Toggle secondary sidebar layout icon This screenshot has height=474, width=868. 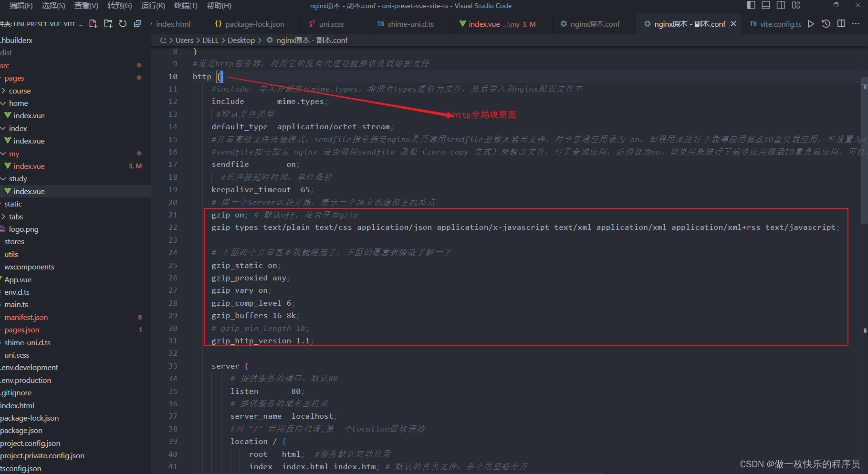tap(781, 5)
